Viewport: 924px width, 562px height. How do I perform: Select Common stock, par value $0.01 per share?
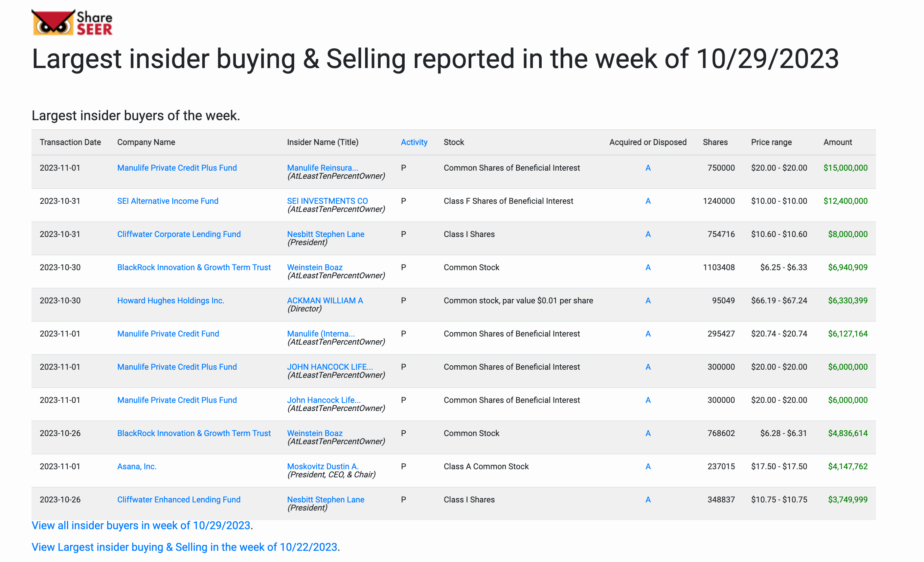coord(518,301)
